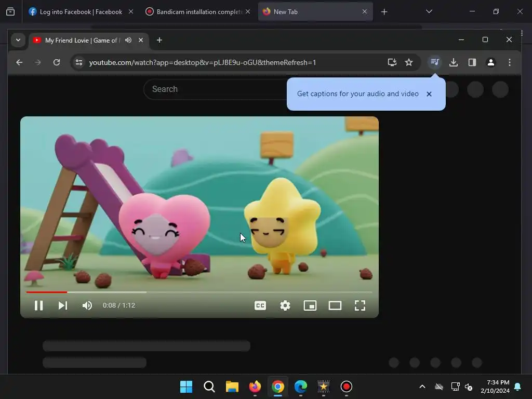
Task: Open OneDrive tray icon
Action: [439, 387]
